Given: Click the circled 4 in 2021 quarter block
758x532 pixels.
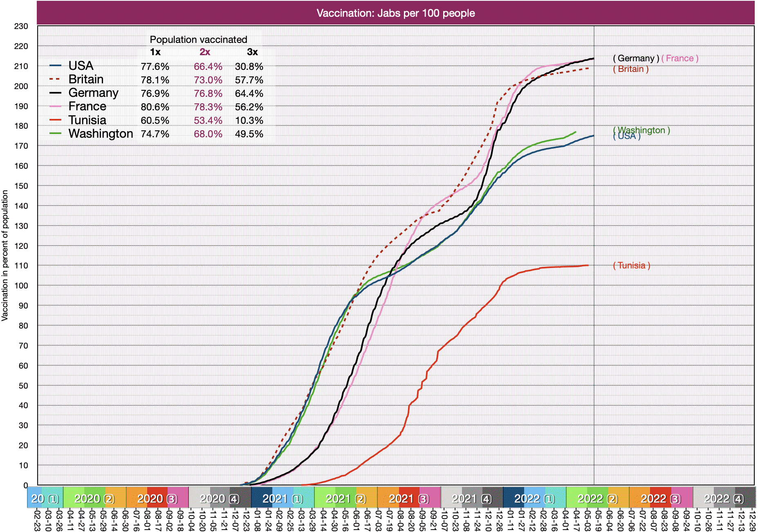Looking at the screenshot, I should point(487,499).
